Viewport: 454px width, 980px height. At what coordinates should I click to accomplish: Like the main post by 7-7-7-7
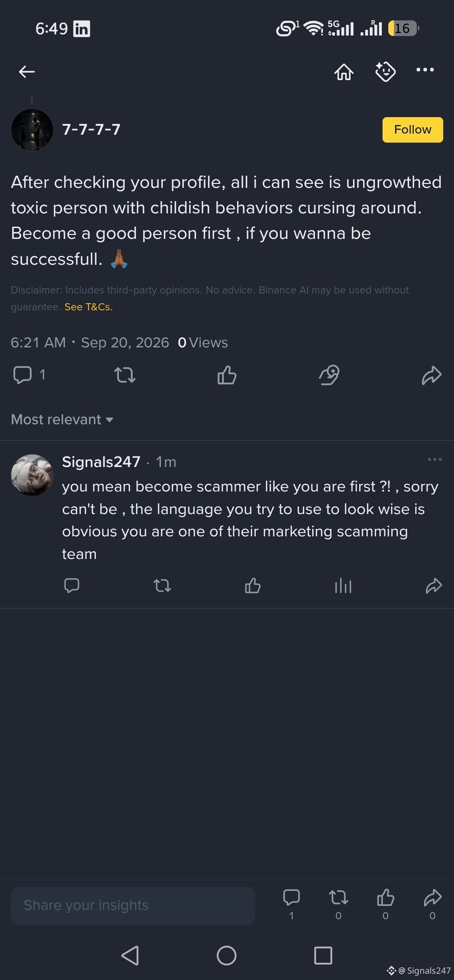227,375
